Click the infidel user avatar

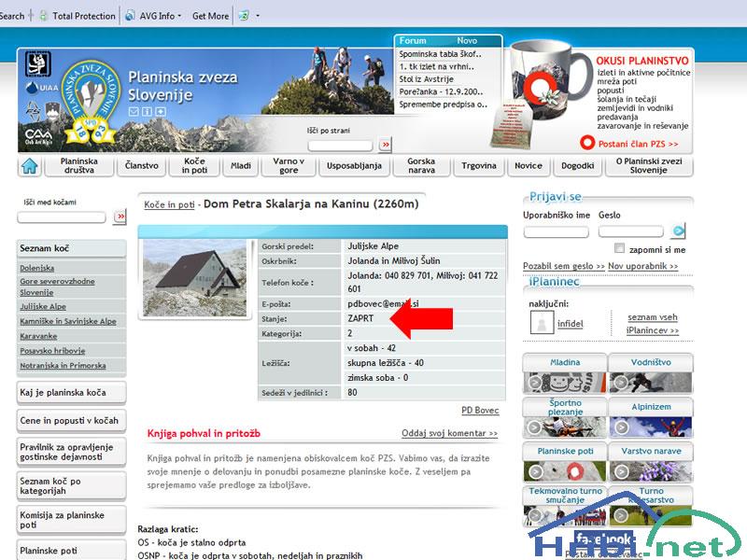coord(543,323)
